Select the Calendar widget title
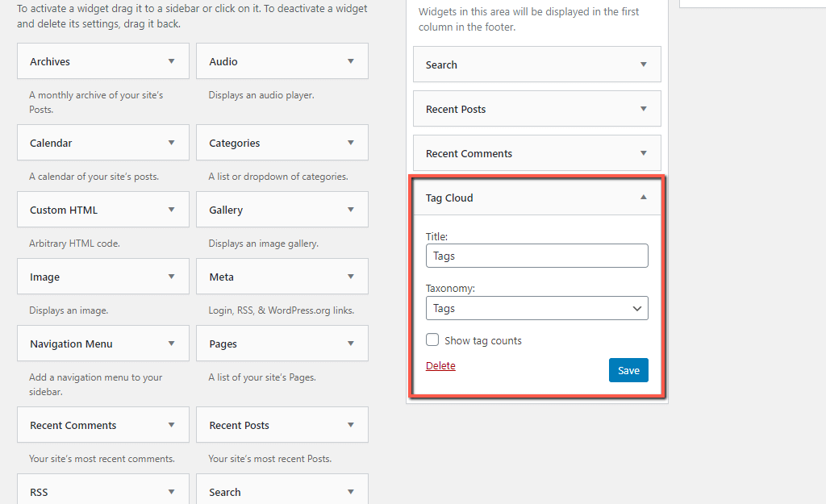 pos(51,144)
